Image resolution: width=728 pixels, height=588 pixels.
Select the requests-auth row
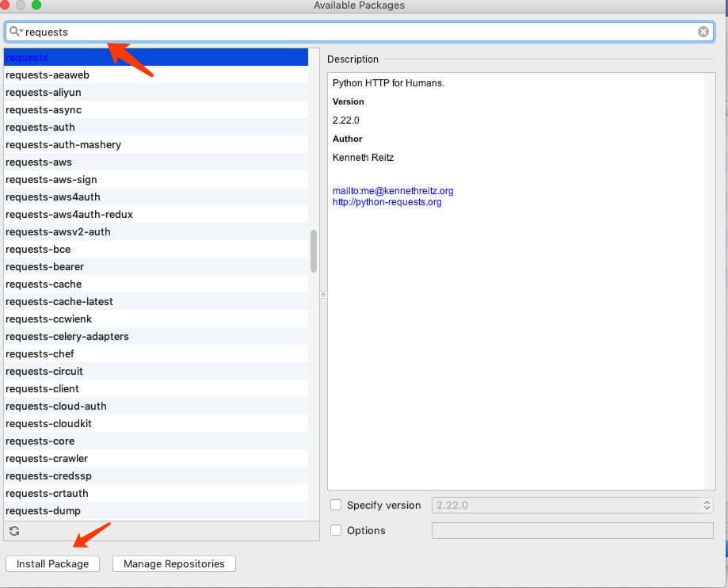[x=156, y=128]
